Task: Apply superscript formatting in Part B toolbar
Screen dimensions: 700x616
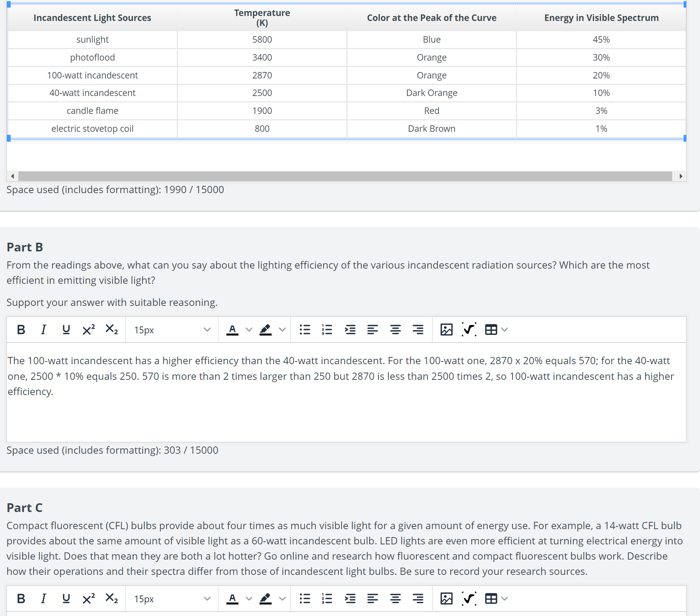Action: point(88,330)
